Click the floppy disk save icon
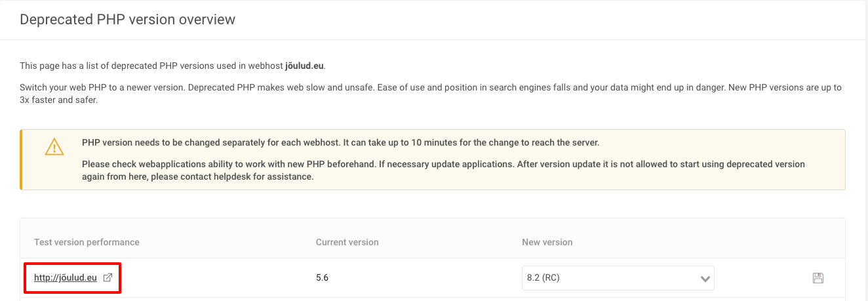This screenshot has height=301, width=868. [x=818, y=278]
